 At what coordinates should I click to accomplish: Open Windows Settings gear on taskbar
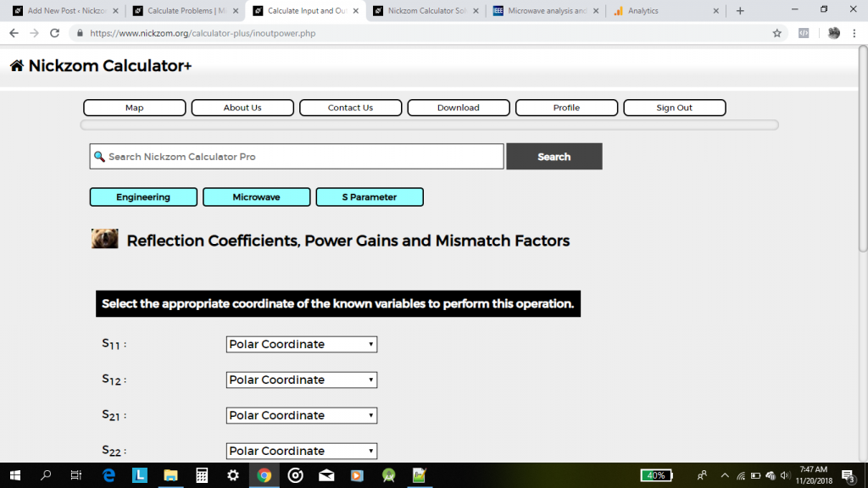pos(233,475)
